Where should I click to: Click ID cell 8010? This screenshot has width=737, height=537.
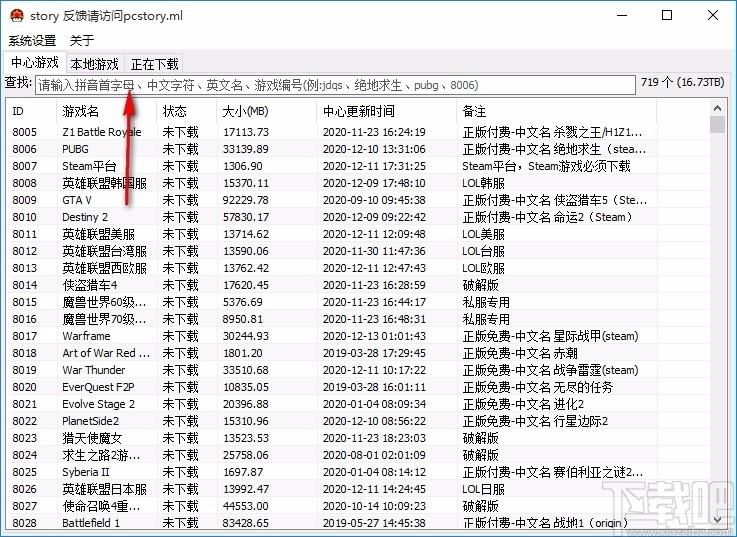point(24,217)
